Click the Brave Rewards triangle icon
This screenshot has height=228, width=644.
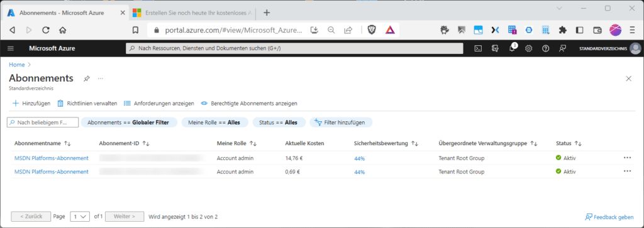coord(390,30)
